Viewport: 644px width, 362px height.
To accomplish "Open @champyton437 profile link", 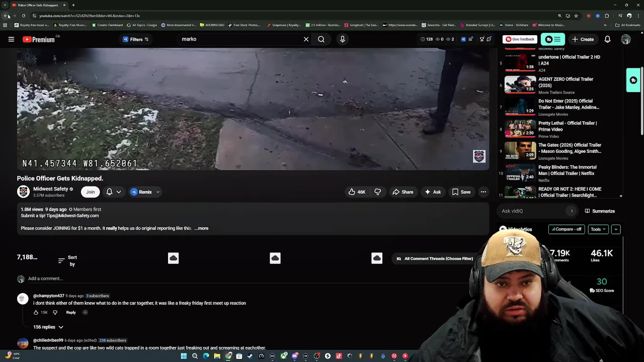I will pos(49,296).
